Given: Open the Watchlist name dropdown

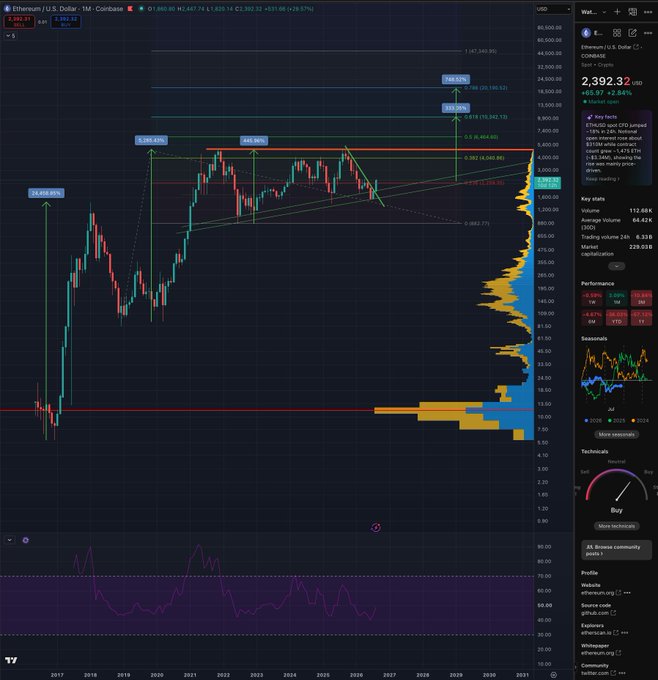Looking at the screenshot, I should pyautogui.click(x=593, y=12).
